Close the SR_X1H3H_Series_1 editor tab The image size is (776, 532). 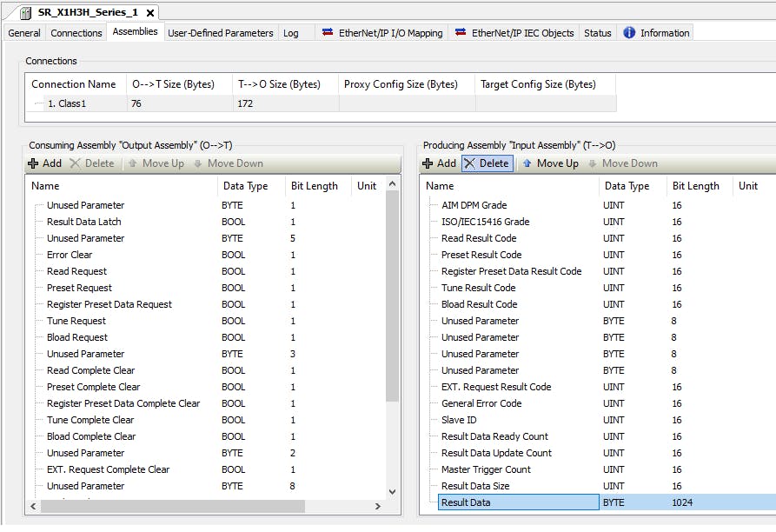(x=150, y=14)
